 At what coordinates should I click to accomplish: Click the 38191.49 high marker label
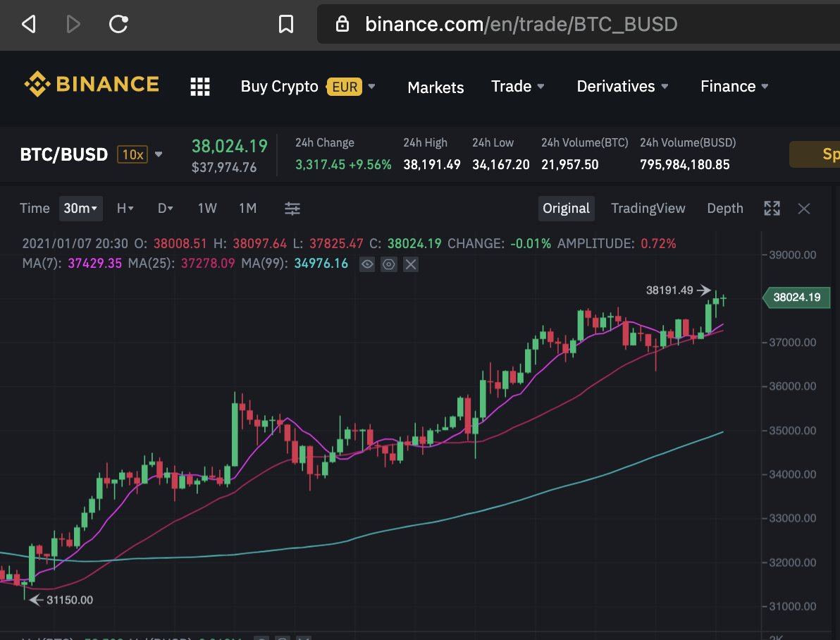click(x=669, y=290)
